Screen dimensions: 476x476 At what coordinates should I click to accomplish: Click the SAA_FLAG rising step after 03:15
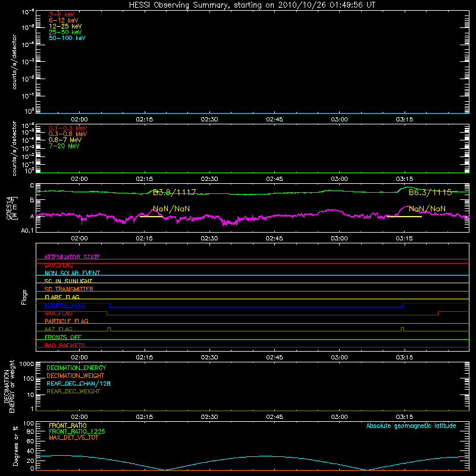pos(438,314)
